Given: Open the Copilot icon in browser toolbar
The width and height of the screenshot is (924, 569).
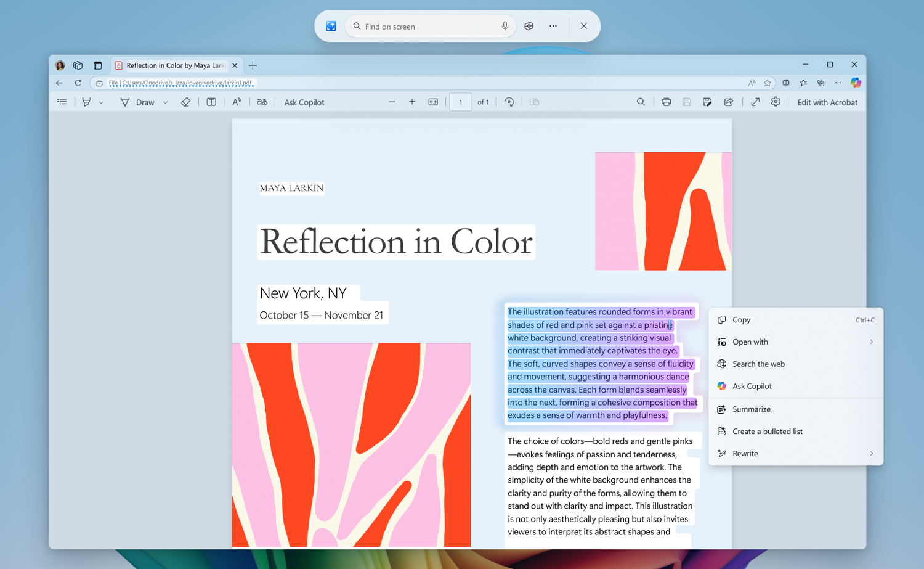Looking at the screenshot, I should [x=855, y=83].
